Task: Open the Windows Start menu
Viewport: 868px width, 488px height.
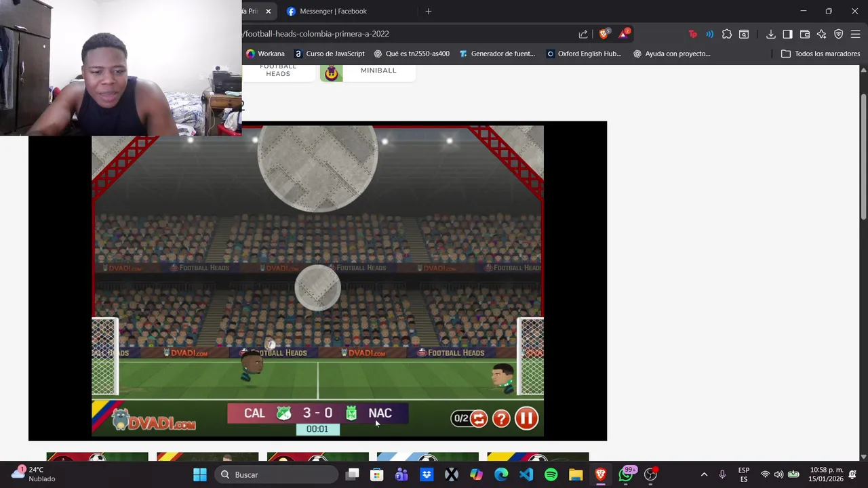Action: point(200,474)
